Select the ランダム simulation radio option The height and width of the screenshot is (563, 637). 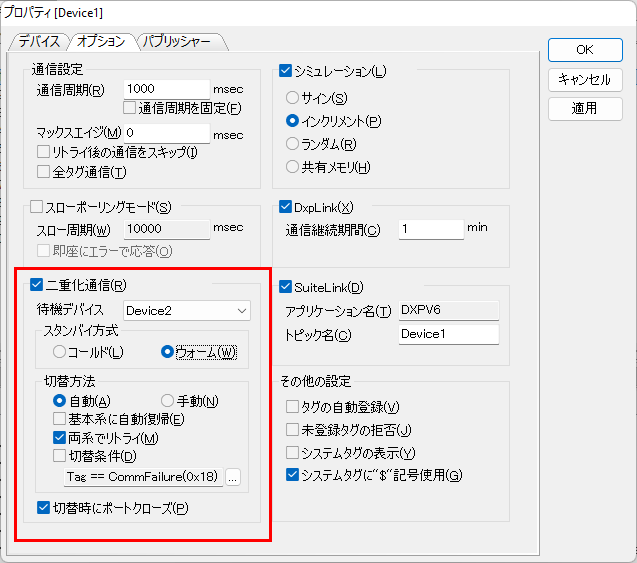tap(293, 144)
